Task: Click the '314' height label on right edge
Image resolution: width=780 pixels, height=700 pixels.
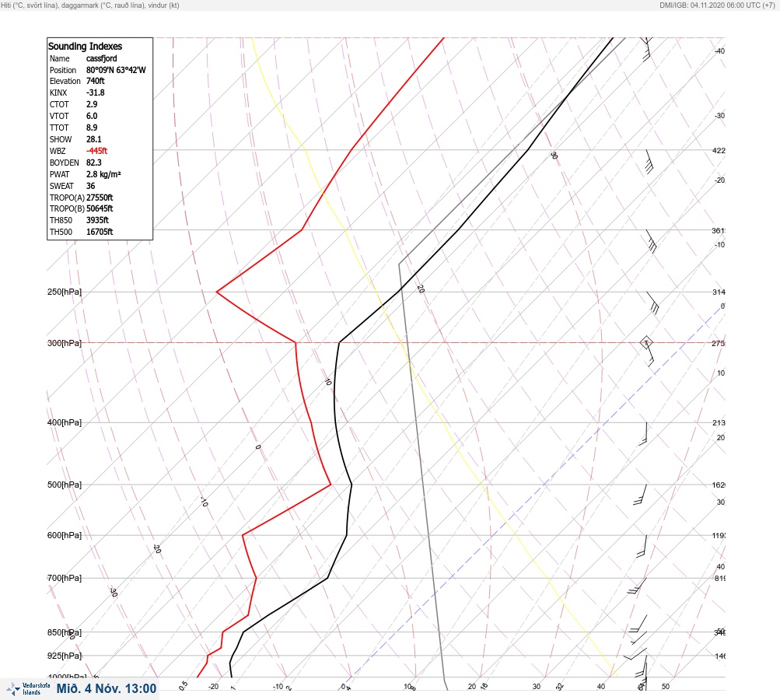Action: (x=719, y=292)
